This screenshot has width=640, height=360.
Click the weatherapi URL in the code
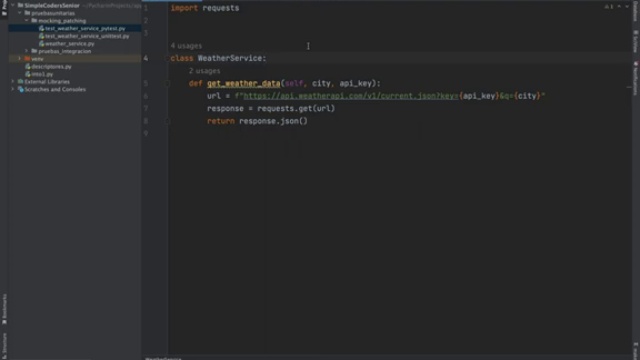(x=351, y=96)
